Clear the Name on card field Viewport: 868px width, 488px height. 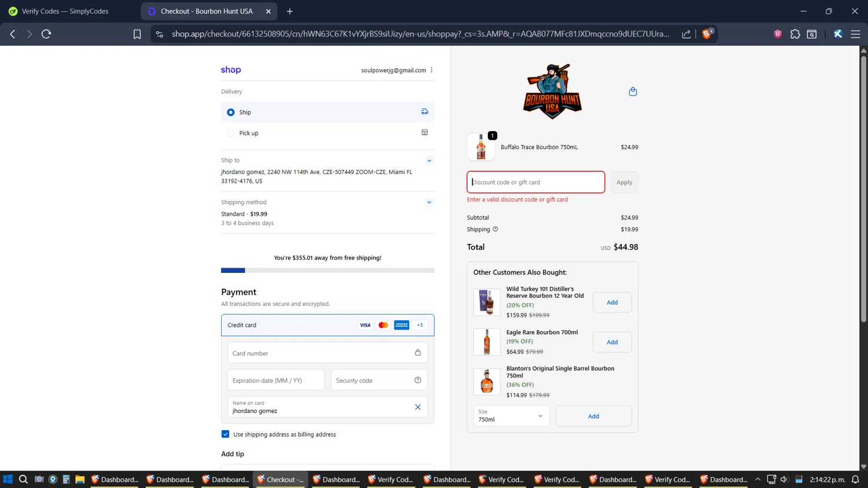(418, 407)
